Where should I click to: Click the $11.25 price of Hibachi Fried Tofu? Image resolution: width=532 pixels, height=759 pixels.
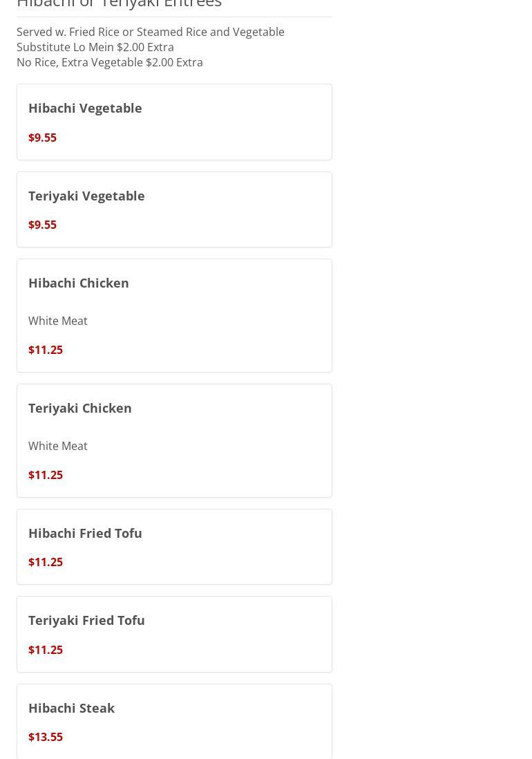(x=46, y=562)
